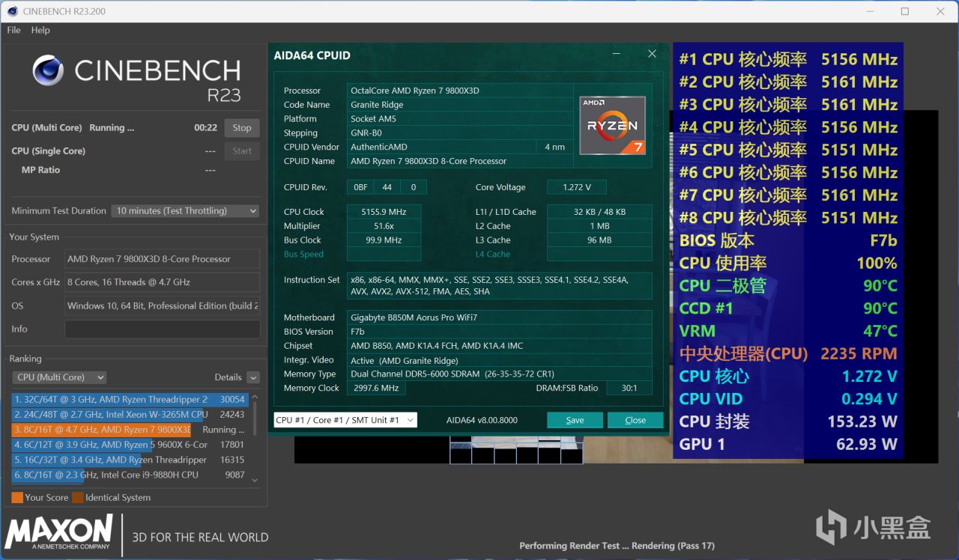
Task: Click into the Info text field
Action: click(x=162, y=329)
